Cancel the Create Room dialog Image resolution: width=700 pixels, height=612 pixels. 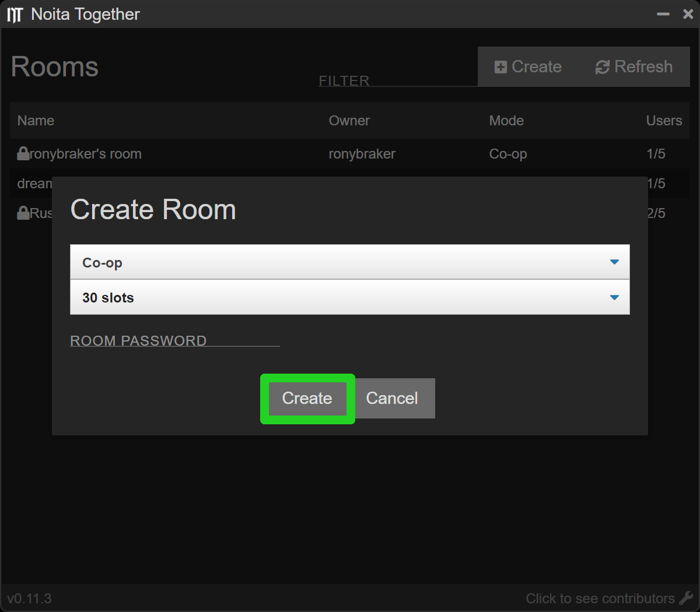tap(392, 399)
